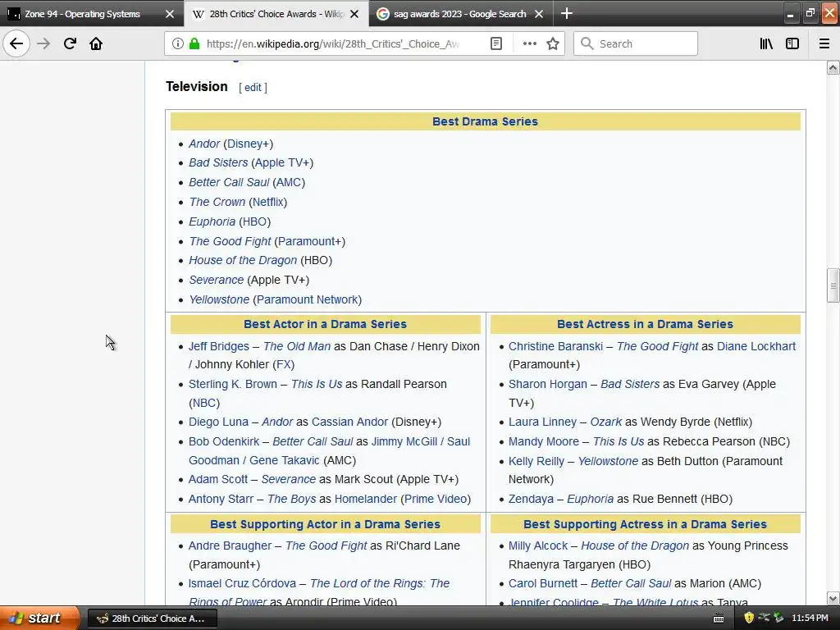840x630 pixels.
Task: Bookmark this page with the star
Action: (553, 44)
